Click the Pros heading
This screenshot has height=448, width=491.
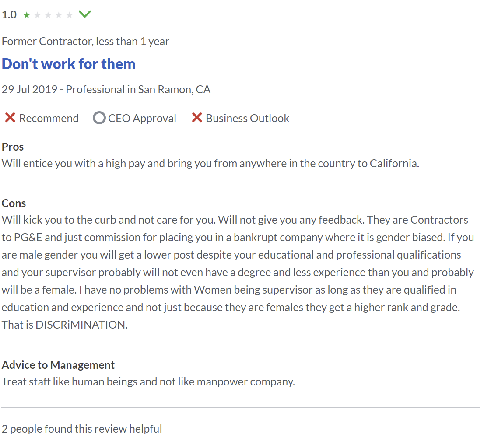tap(13, 147)
